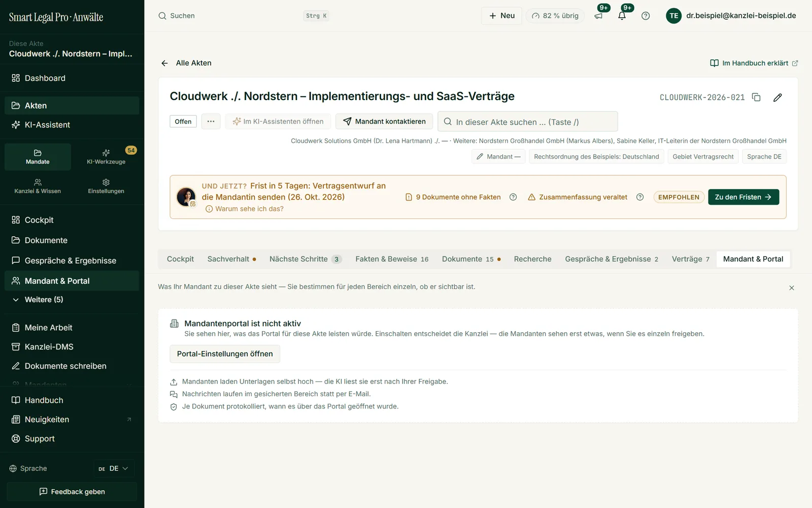This screenshot has width=812, height=508.
Task: Open the announcements megaphone icon
Action: (598, 16)
